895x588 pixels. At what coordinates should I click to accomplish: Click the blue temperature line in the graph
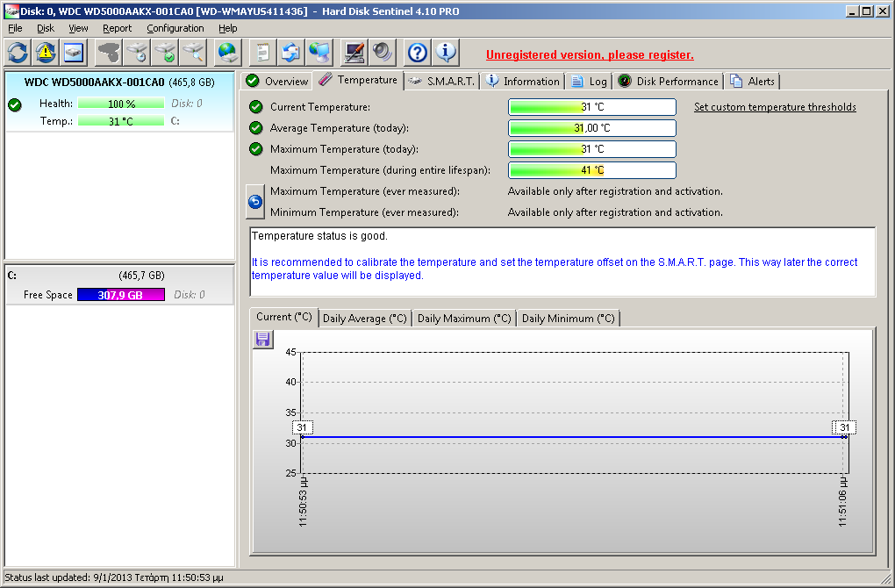tap(573, 437)
